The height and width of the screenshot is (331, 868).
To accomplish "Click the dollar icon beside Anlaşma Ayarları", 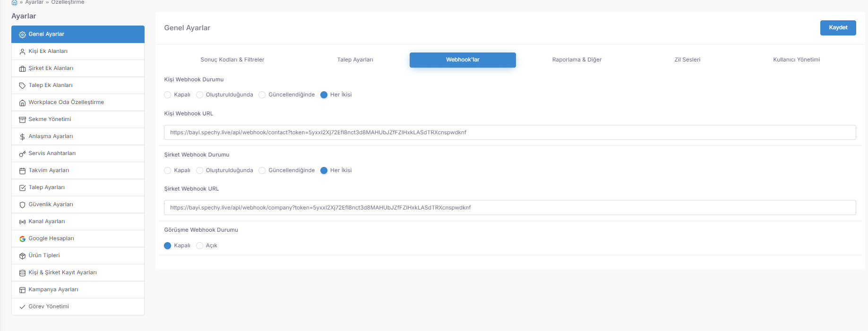I will [22, 137].
